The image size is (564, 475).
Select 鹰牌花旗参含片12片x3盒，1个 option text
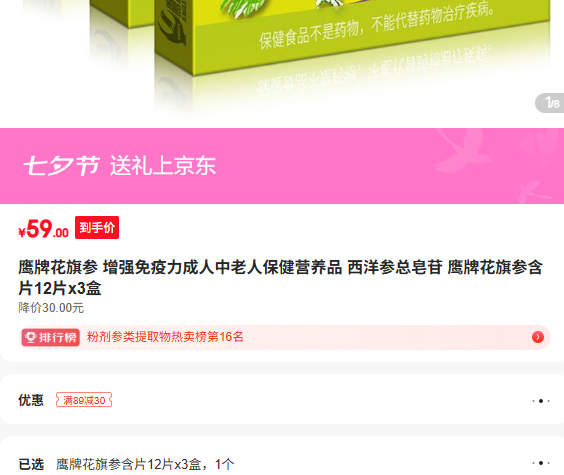pos(145,464)
